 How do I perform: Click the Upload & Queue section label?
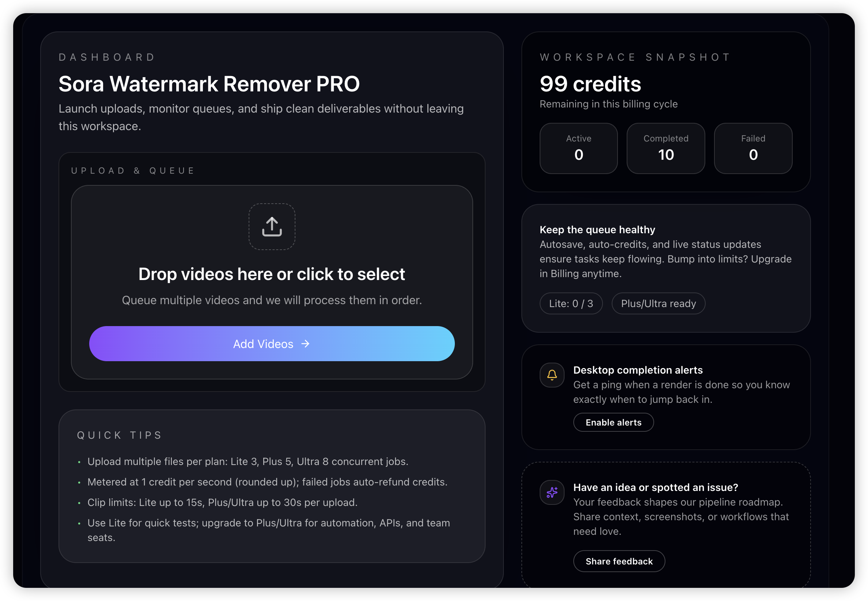(133, 171)
